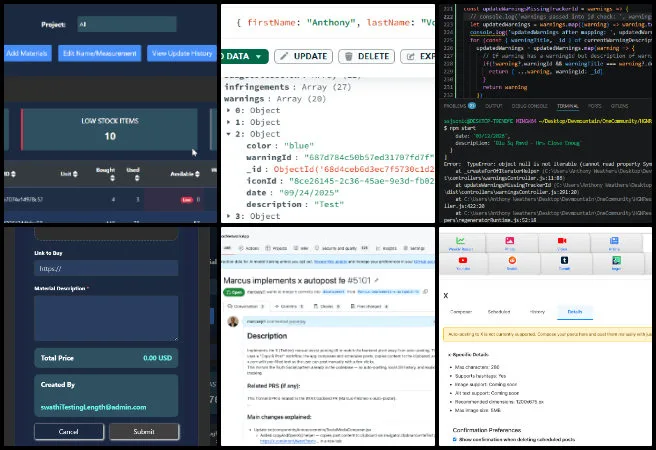Click Edit Name/Measurement button
The image size is (656, 450).
(x=100, y=54)
